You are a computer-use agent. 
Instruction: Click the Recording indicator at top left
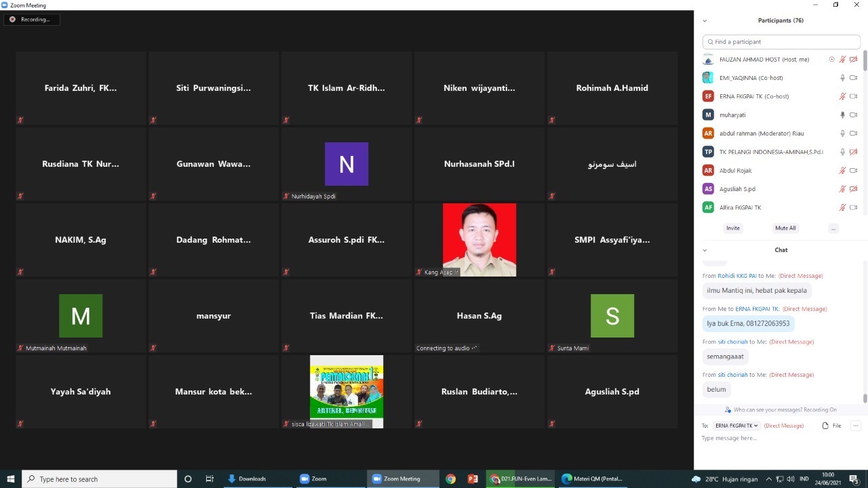[x=31, y=20]
